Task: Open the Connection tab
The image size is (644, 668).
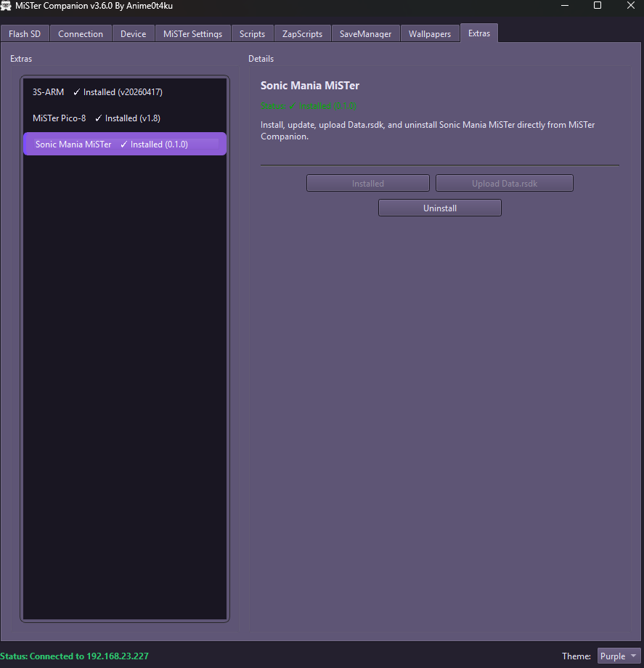Action: [81, 33]
